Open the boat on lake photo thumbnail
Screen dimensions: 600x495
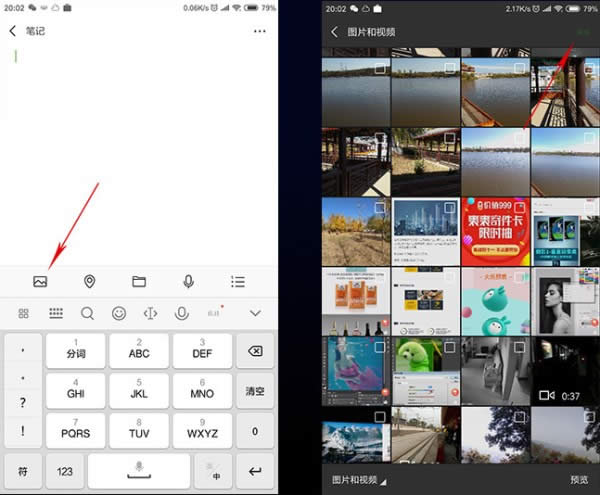coord(496,92)
